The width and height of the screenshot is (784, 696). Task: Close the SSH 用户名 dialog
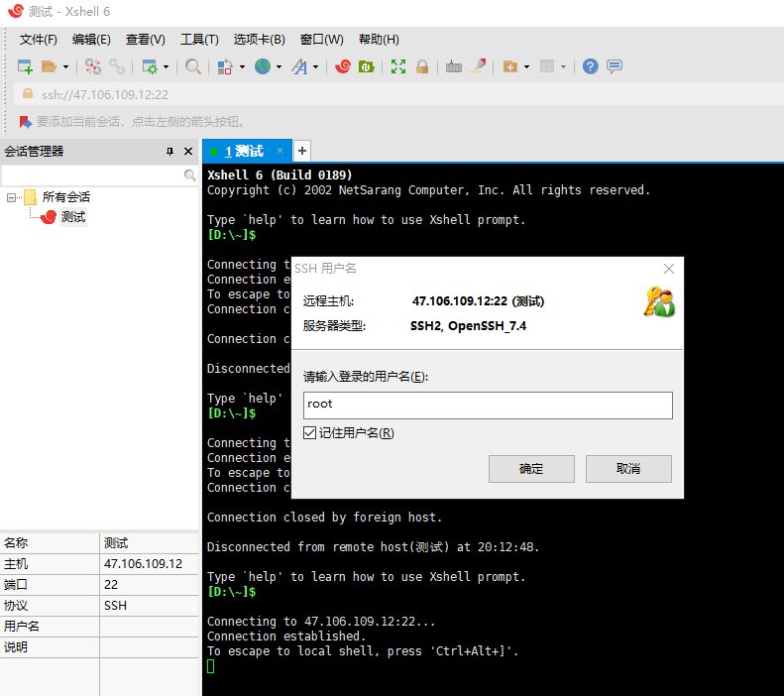[x=668, y=269]
